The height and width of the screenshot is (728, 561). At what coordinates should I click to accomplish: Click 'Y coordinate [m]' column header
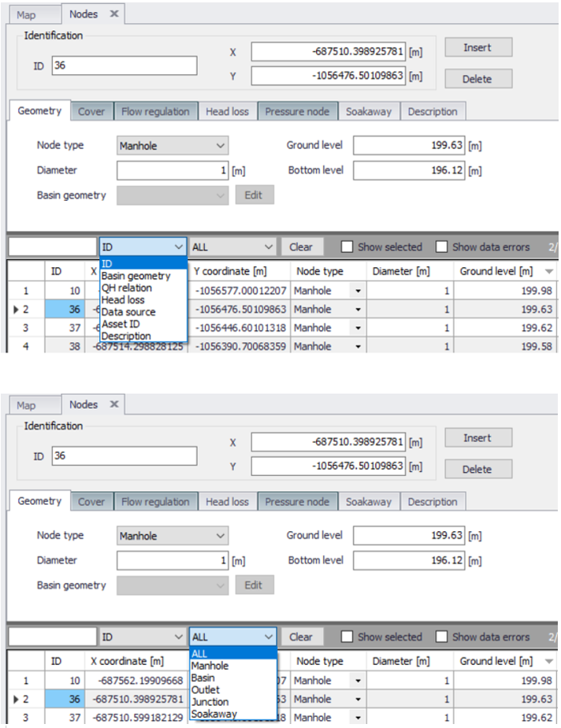pyautogui.click(x=239, y=271)
